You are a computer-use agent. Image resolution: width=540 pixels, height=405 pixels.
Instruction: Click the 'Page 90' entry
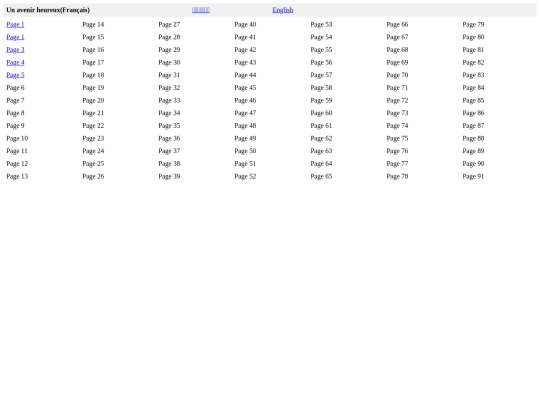click(474, 164)
